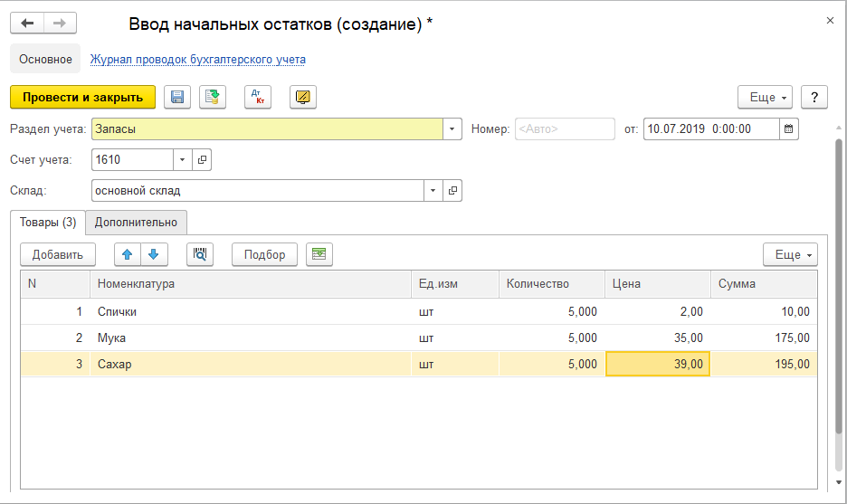Show Дт/Кт accounting entries
Image resolution: width=847 pixels, height=504 pixels.
(258, 98)
